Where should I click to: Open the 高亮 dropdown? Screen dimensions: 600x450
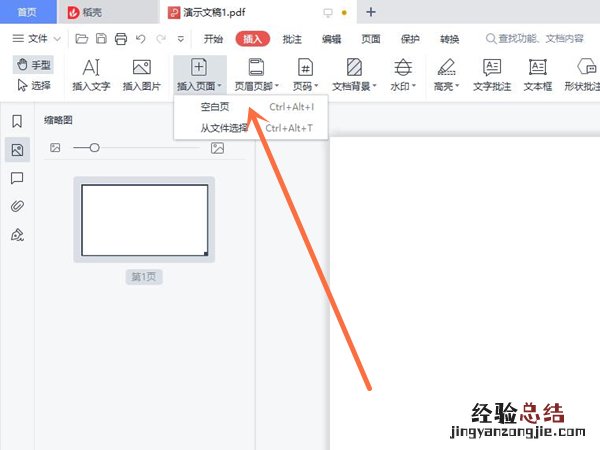[x=446, y=75]
